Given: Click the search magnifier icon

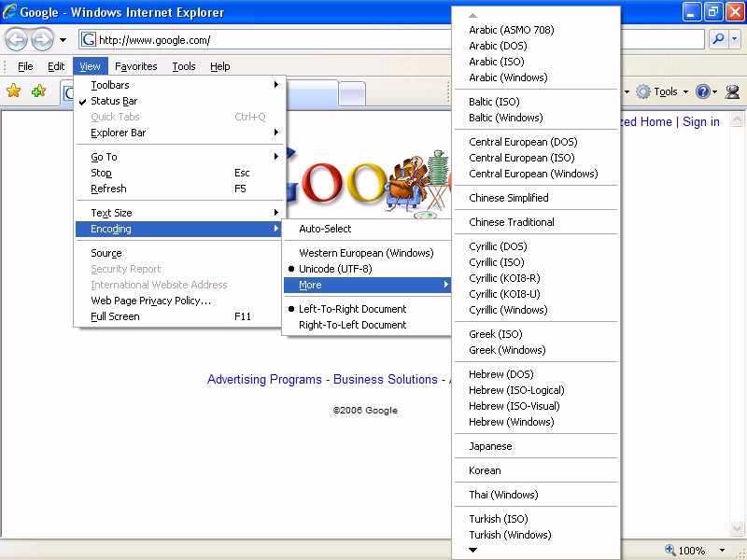Looking at the screenshot, I should [718, 39].
